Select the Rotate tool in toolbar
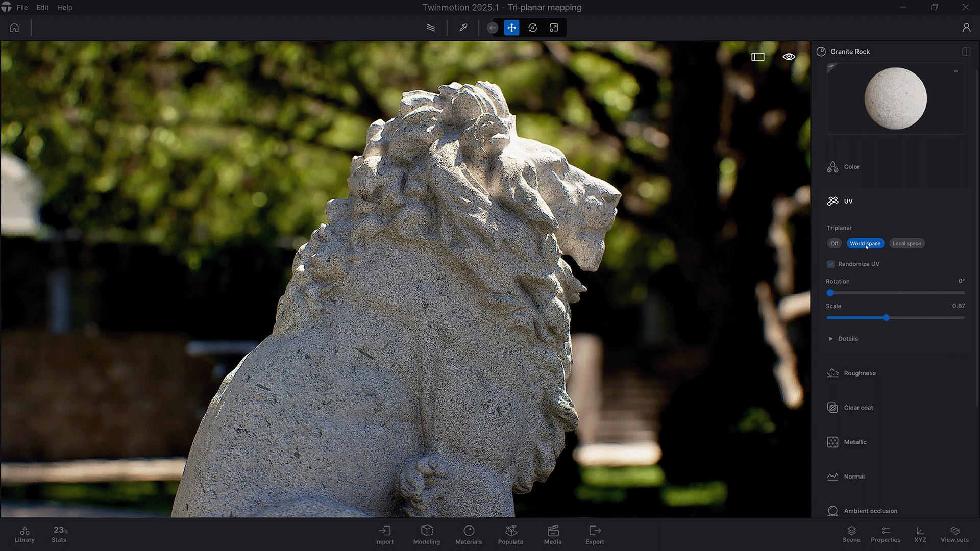Screen dimensions: 980x551 pyautogui.click(x=533, y=28)
